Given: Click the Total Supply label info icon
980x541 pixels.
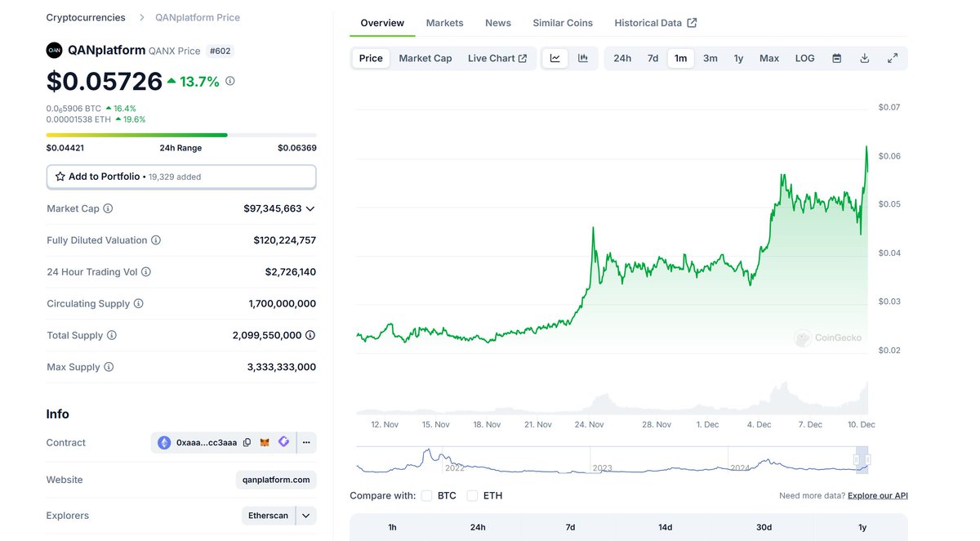Looking at the screenshot, I should pos(112,335).
